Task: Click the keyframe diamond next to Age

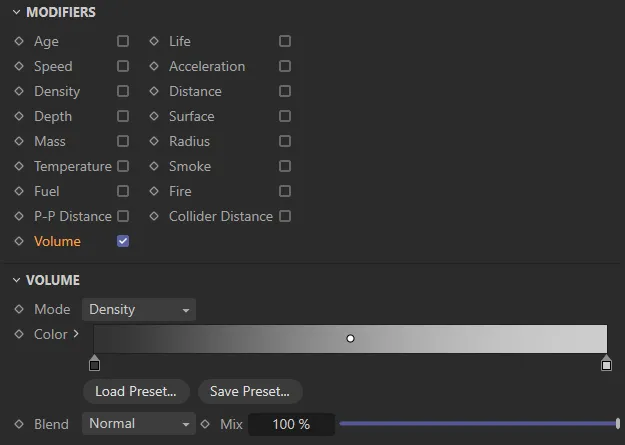Action: pyautogui.click(x=19, y=41)
